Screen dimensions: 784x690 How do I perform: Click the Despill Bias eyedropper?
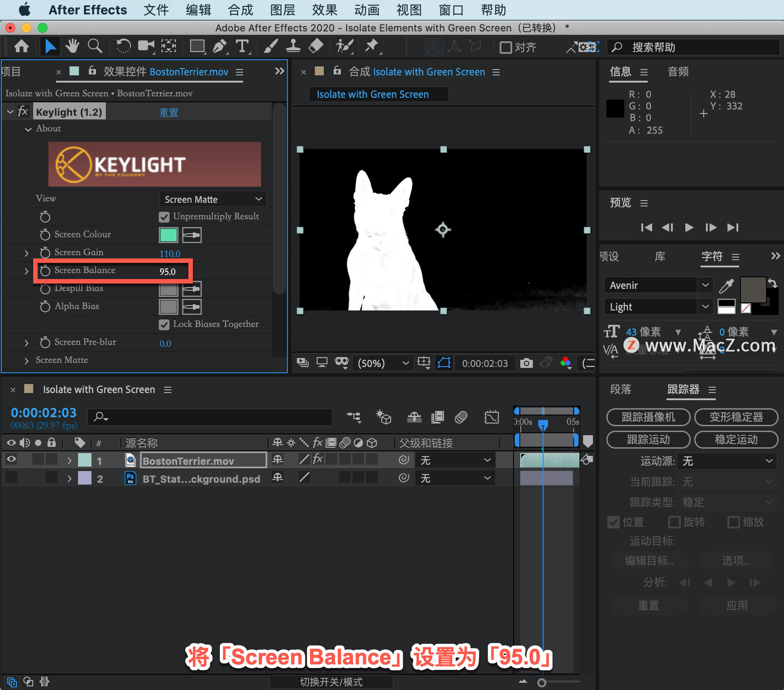click(192, 288)
